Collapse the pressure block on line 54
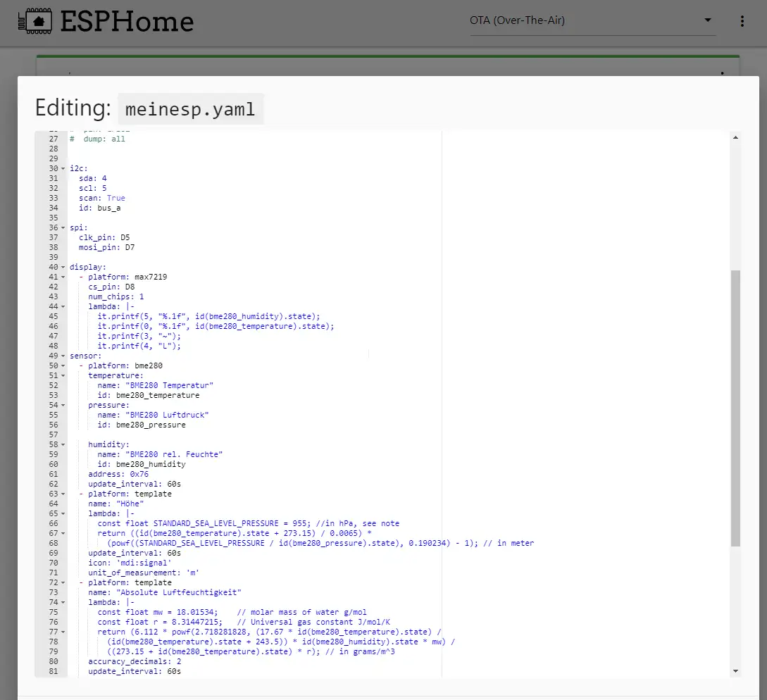The height and width of the screenshot is (700, 767). coord(63,406)
